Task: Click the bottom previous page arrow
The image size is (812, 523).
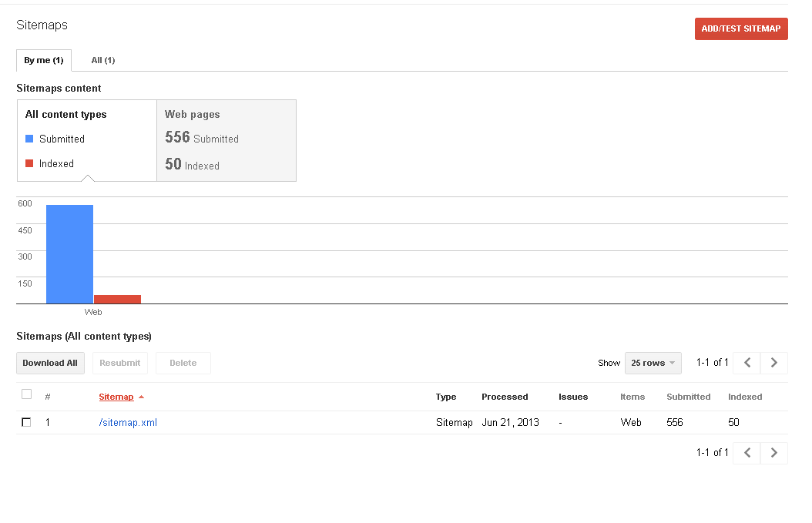Action: [x=747, y=453]
